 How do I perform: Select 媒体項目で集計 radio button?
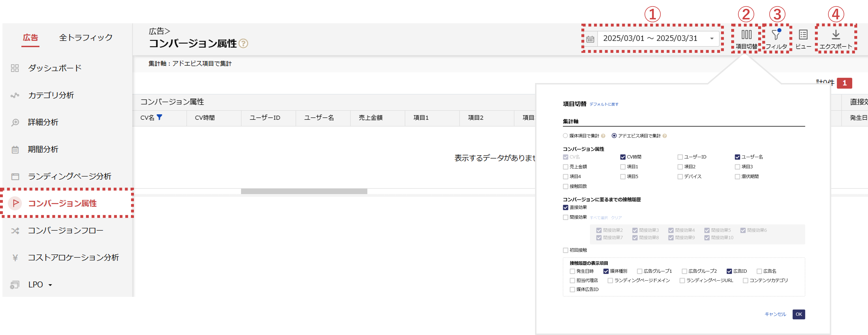coord(565,136)
